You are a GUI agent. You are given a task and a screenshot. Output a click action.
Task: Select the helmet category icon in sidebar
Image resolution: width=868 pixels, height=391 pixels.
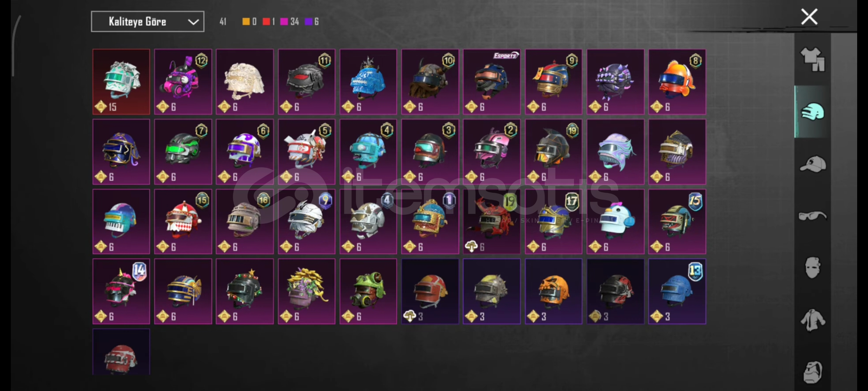pyautogui.click(x=812, y=112)
